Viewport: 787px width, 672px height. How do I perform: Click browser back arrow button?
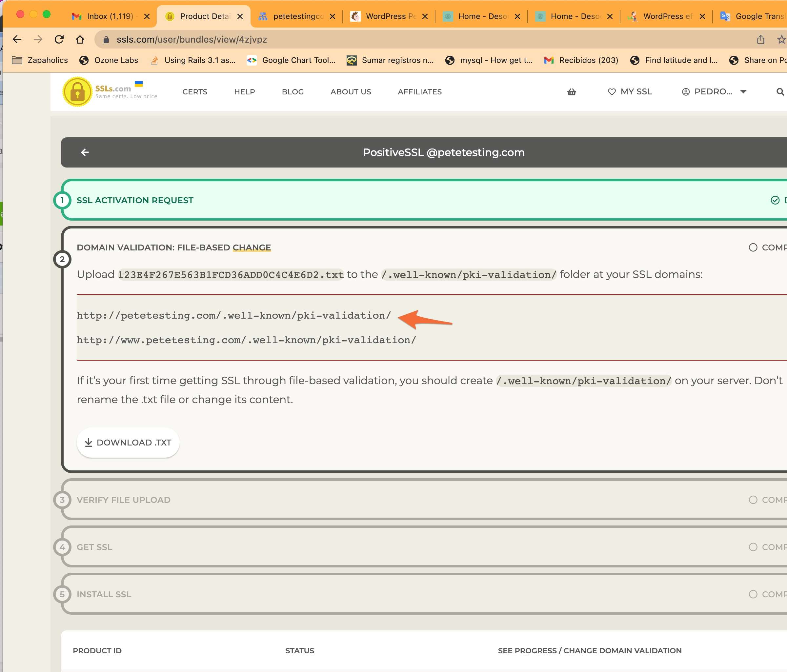tap(17, 39)
